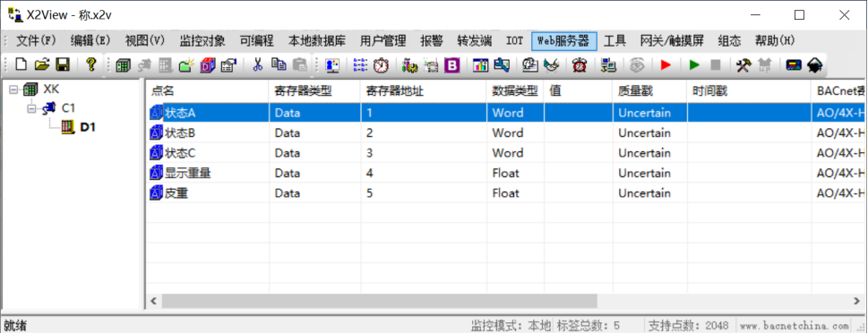Click the red play arrow icon

tap(666, 65)
